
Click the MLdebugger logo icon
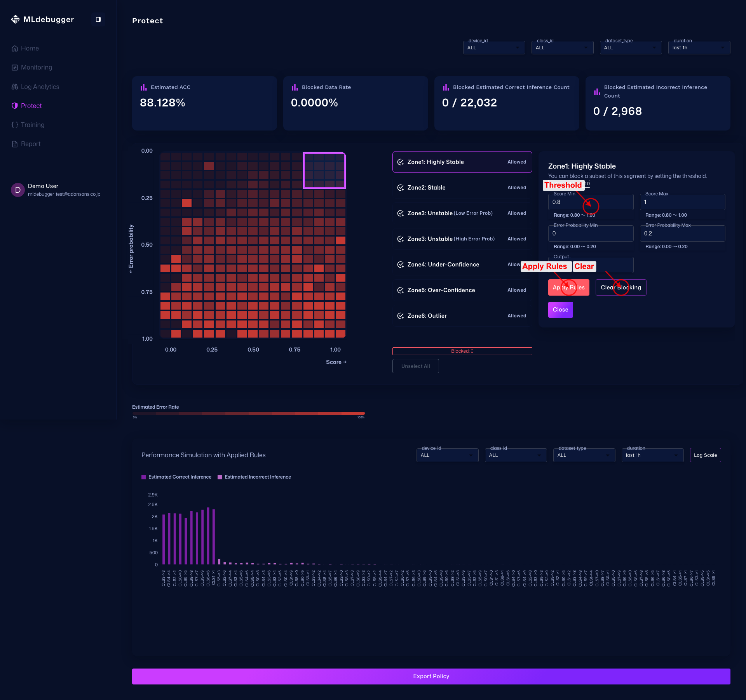15,19
